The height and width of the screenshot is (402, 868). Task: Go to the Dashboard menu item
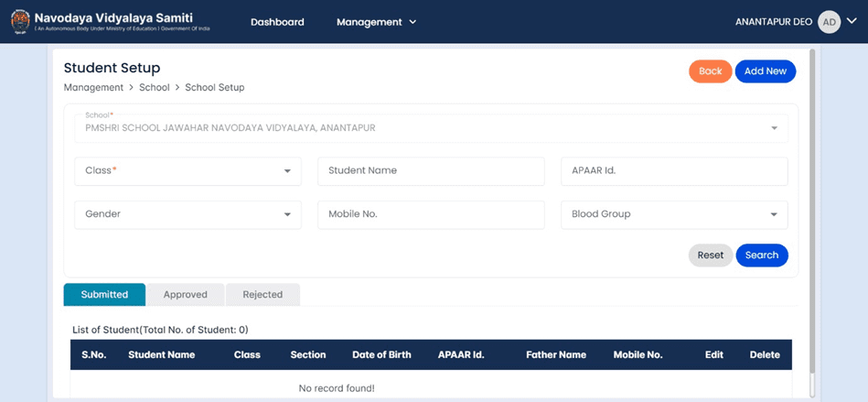tap(277, 22)
